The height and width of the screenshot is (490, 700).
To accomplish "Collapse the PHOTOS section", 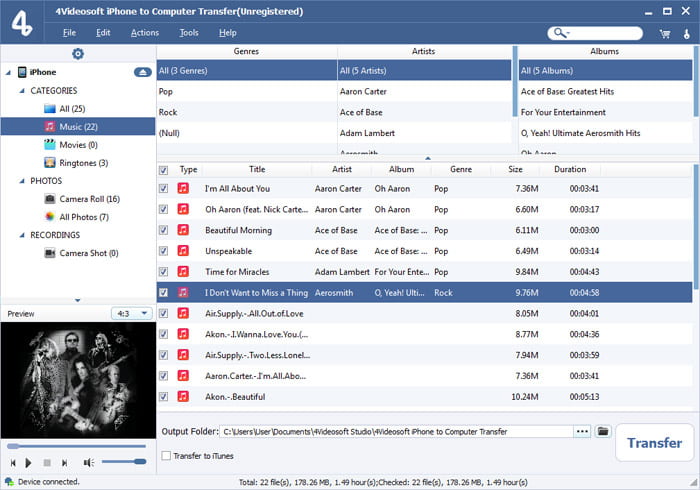I will coord(22,181).
